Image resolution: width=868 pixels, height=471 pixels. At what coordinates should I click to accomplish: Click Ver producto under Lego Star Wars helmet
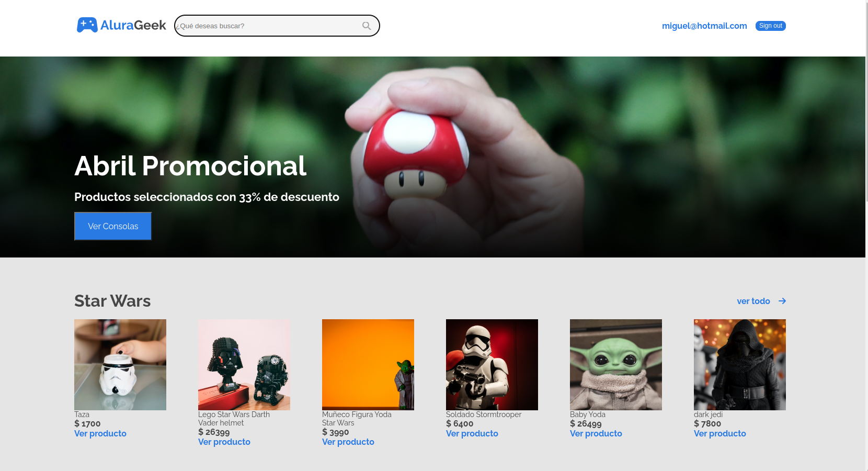[x=224, y=442]
